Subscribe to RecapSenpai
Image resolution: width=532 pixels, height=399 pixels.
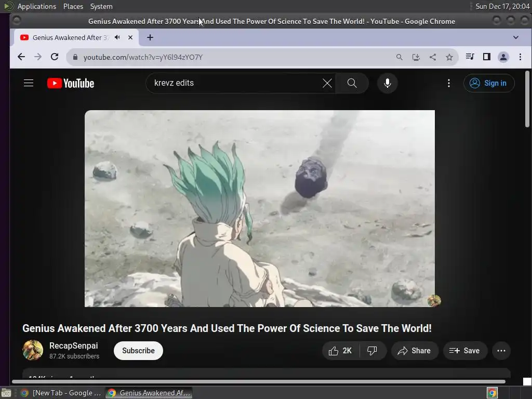[138, 351]
